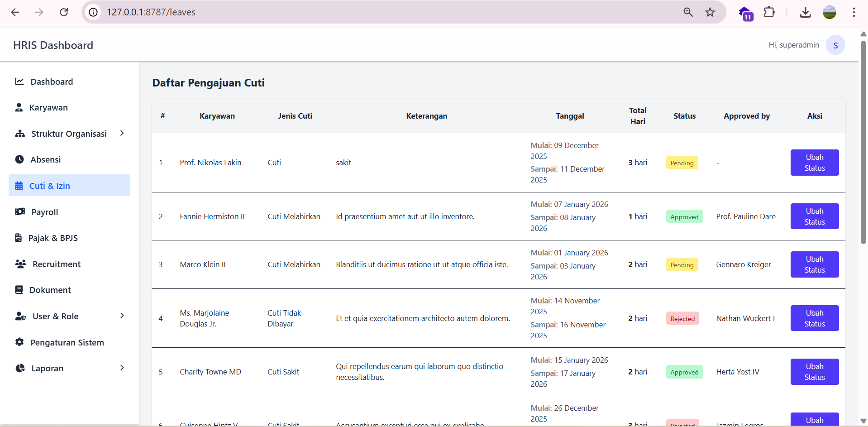868x427 pixels.
Task: Click the Pengaturan Sistem gear icon
Action: (x=19, y=342)
